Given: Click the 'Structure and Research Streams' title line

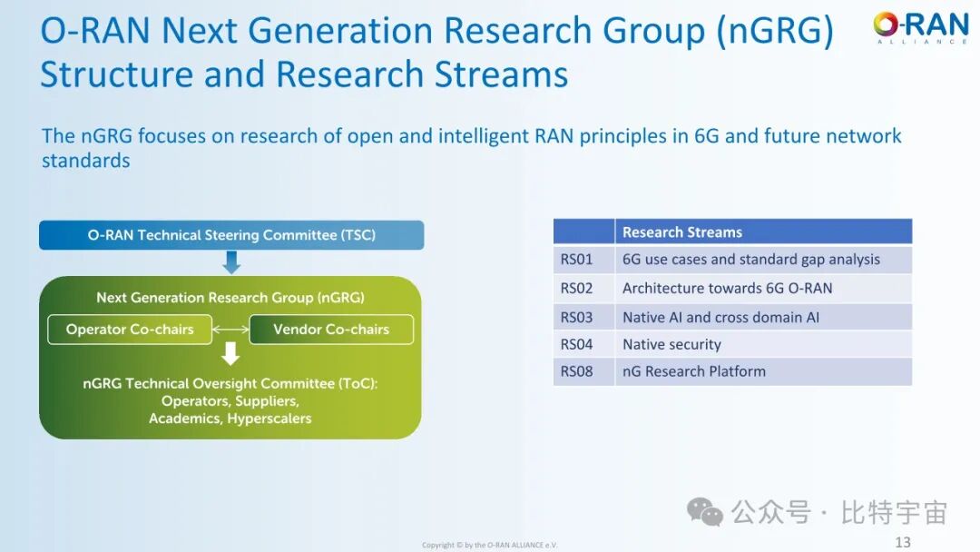Looking at the screenshot, I should (304, 74).
